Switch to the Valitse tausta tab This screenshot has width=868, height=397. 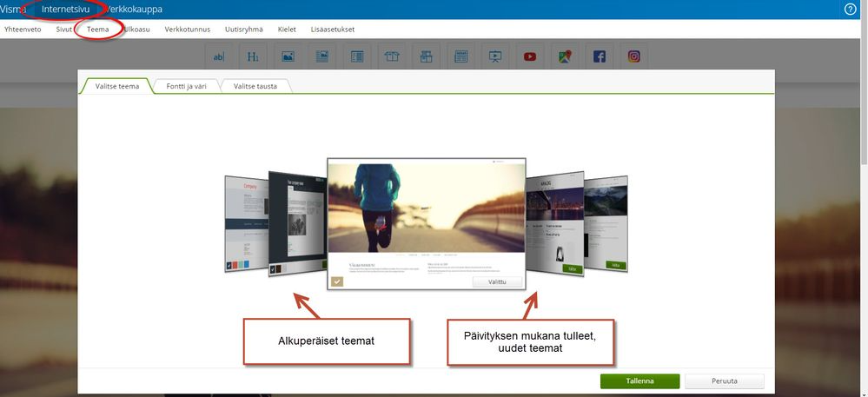[255, 86]
